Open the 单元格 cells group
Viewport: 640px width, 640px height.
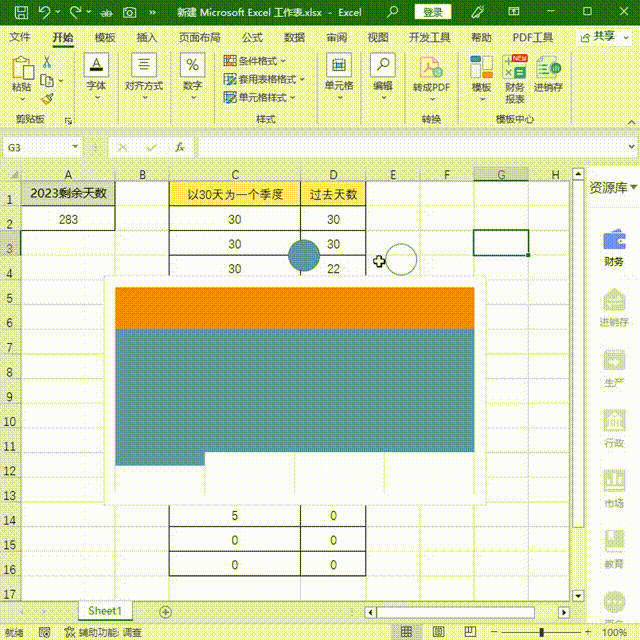pos(339,76)
